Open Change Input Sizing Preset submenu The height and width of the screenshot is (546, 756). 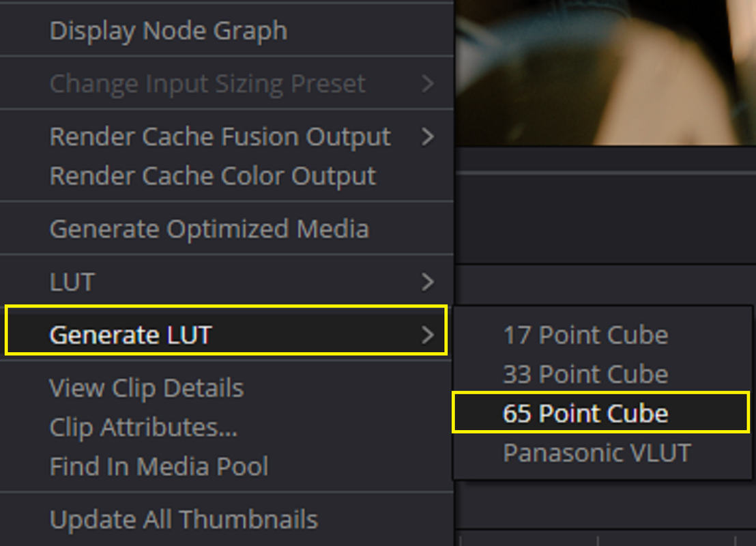pos(227,83)
